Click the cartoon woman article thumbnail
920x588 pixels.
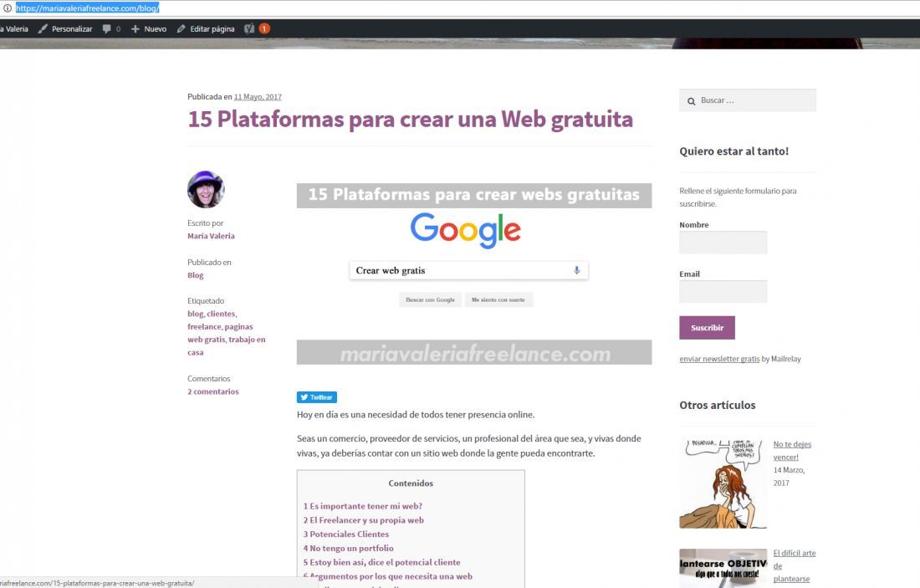tap(723, 483)
